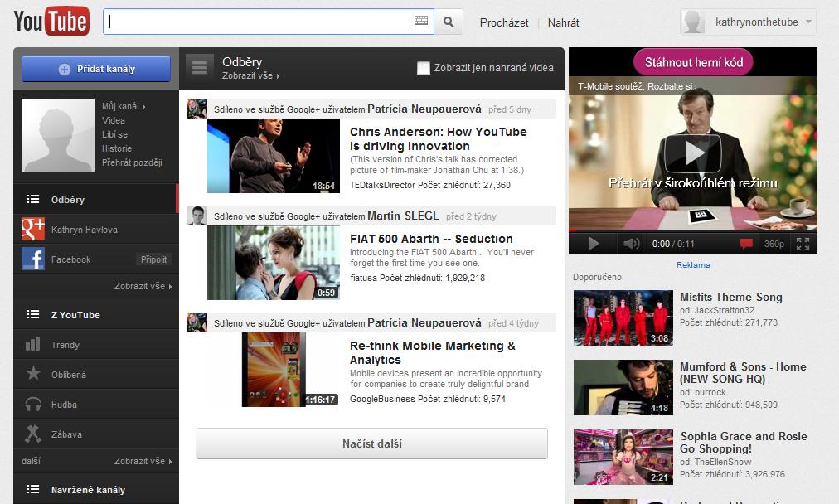Open Misfits Theme Song title link

pos(731,297)
